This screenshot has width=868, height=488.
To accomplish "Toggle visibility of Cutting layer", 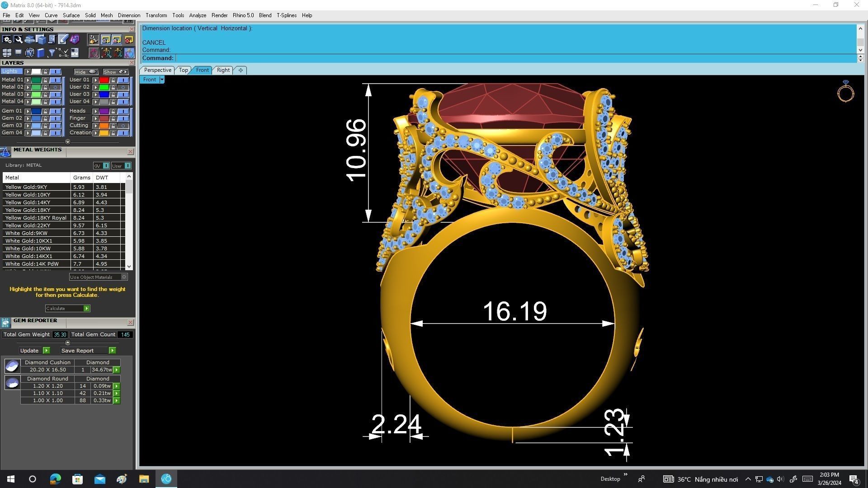I will [x=123, y=126].
